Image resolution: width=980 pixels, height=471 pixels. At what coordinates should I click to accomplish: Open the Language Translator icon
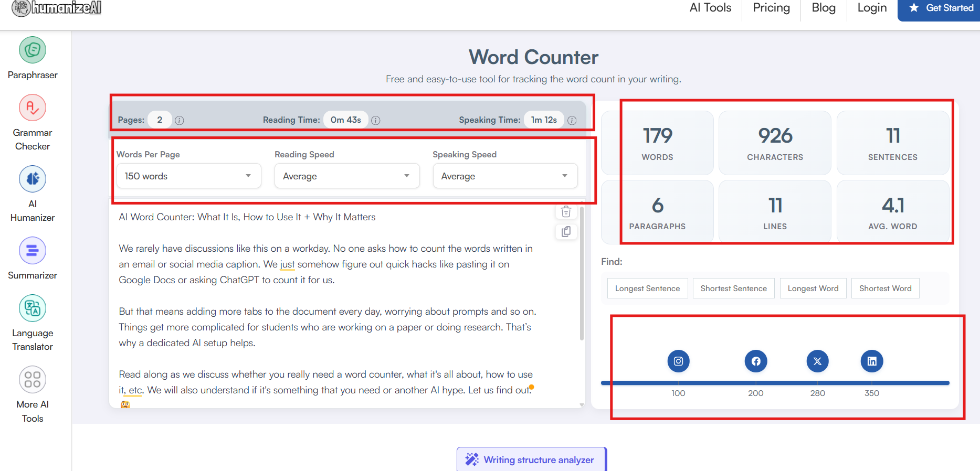tap(33, 308)
